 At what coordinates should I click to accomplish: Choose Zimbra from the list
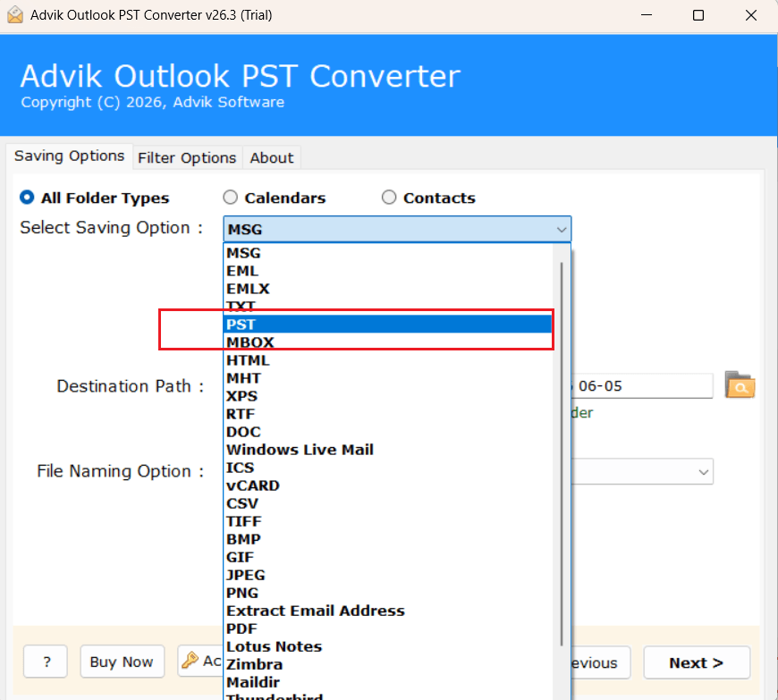[x=388, y=664]
